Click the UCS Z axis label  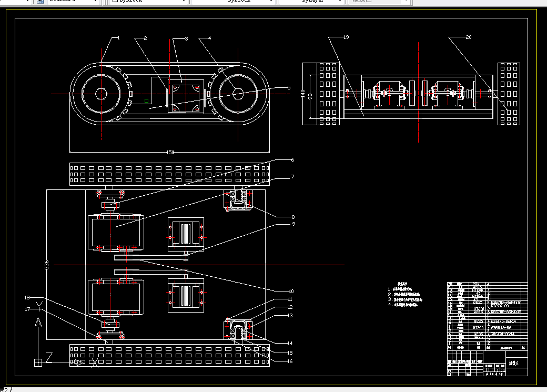click(x=49, y=357)
